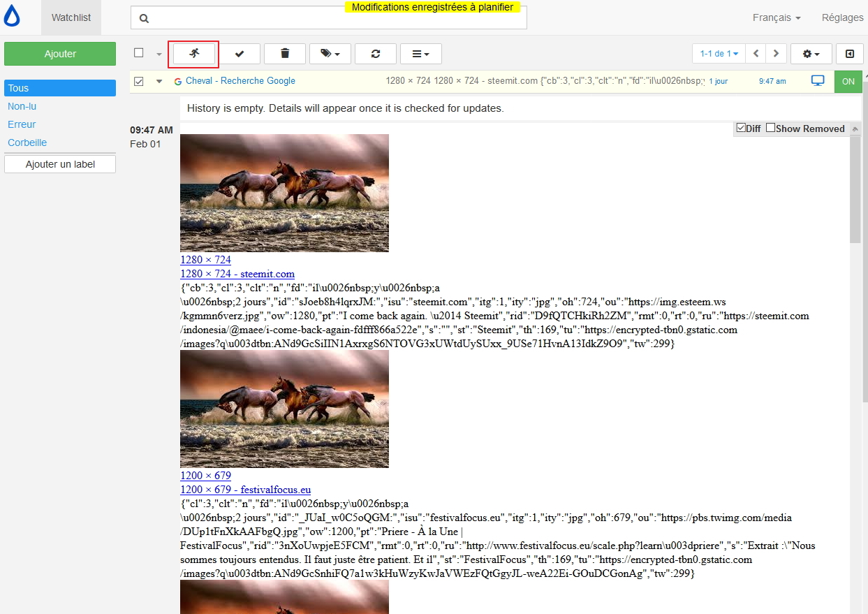Enable Show Removed checkbox
868x614 pixels.
[x=770, y=128]
